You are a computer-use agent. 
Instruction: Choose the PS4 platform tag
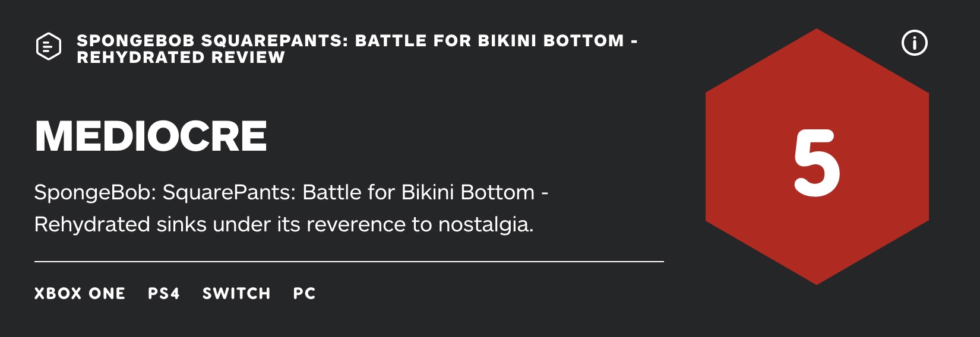(x=164, y=294)
